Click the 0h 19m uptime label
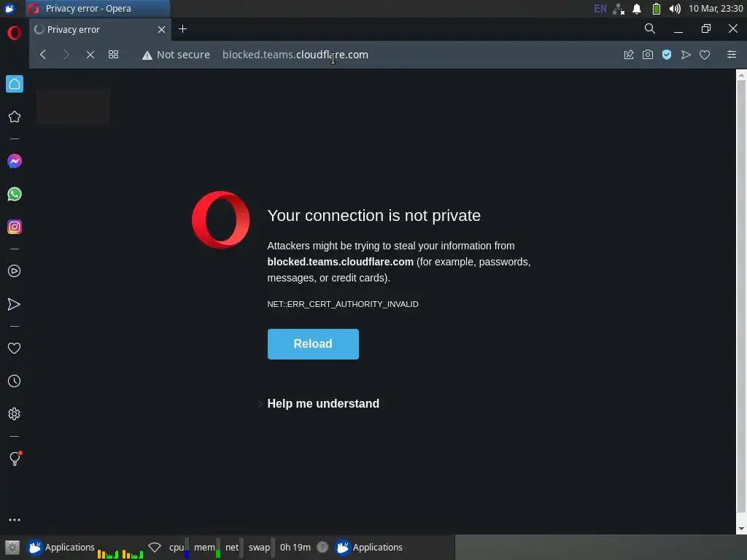Viewport: 747px width, 560px height. pyautogui.click(x=295, y=547)
